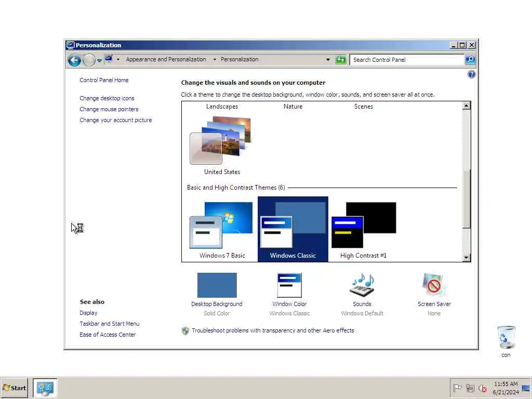Image resolution: width=532 pixels, height=399 pixels.
Task: Open Taskbar and Start Menu link
Action: click(x=109, y=324)
